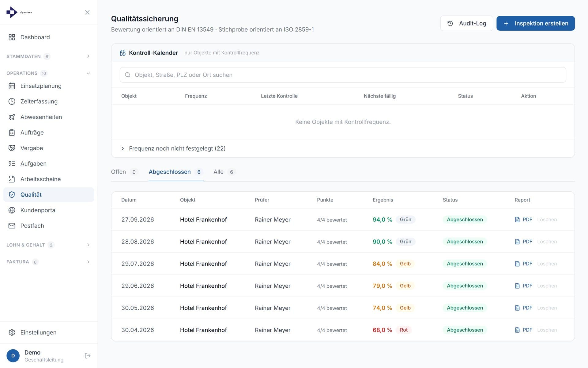The image size is (588, 368).
Task: Open Einstellungen gear icon
Action: [x=12, y=332]
